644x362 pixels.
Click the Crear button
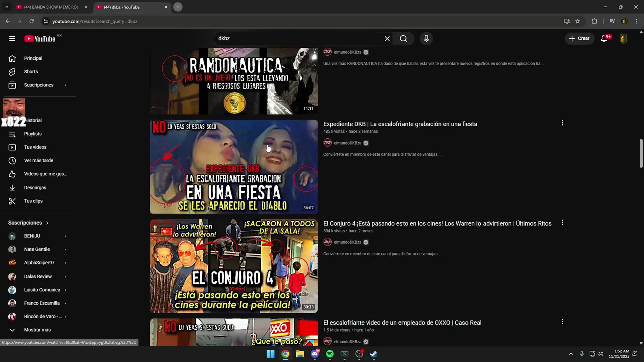click(x=579, y=39)
